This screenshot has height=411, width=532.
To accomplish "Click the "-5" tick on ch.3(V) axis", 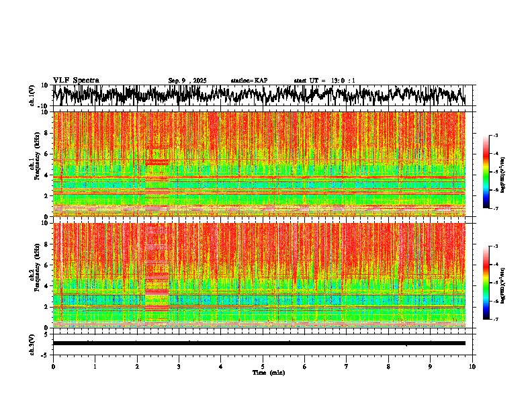I will click(x=45, y=355).
